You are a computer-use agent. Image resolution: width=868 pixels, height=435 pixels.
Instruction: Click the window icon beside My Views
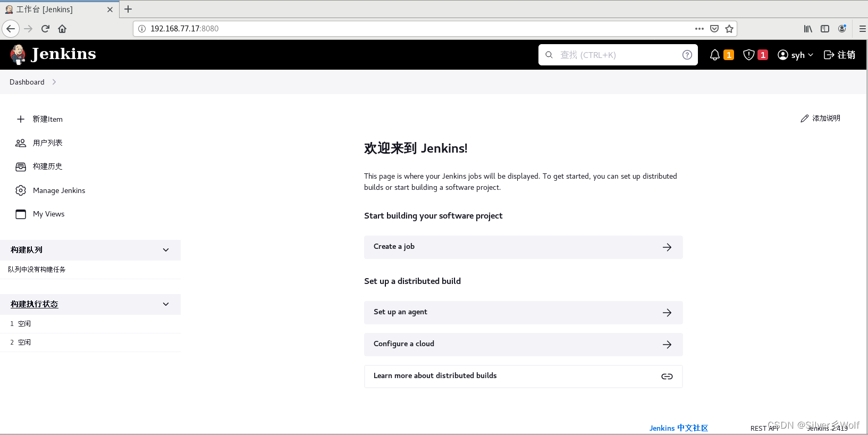click(x=21, y=214)
